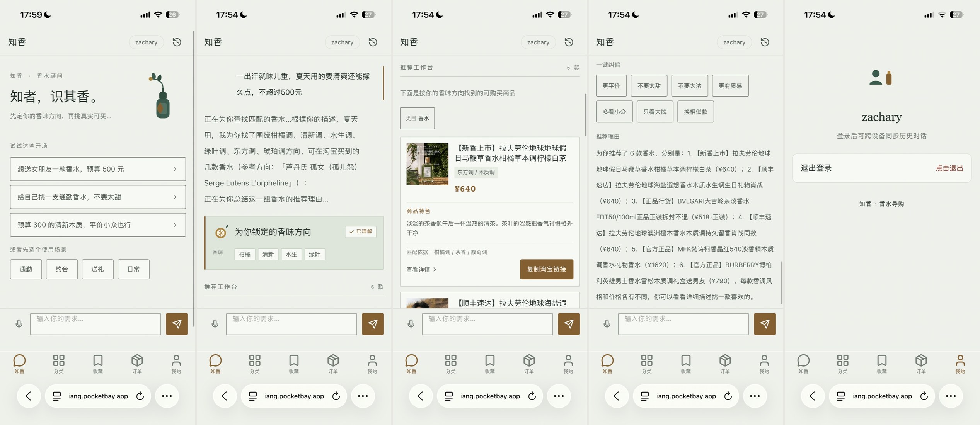This screenshot has width=980, height=425.
Task: Switch to 订单 tab on the 退出登录 profile screen
Action: click(921, 364)
